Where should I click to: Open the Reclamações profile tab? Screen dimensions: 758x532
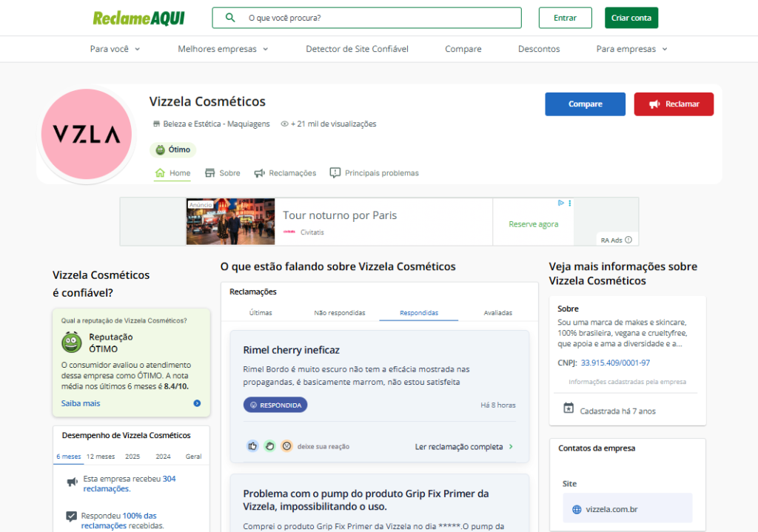pyautogui.click(x=285, y=173)
